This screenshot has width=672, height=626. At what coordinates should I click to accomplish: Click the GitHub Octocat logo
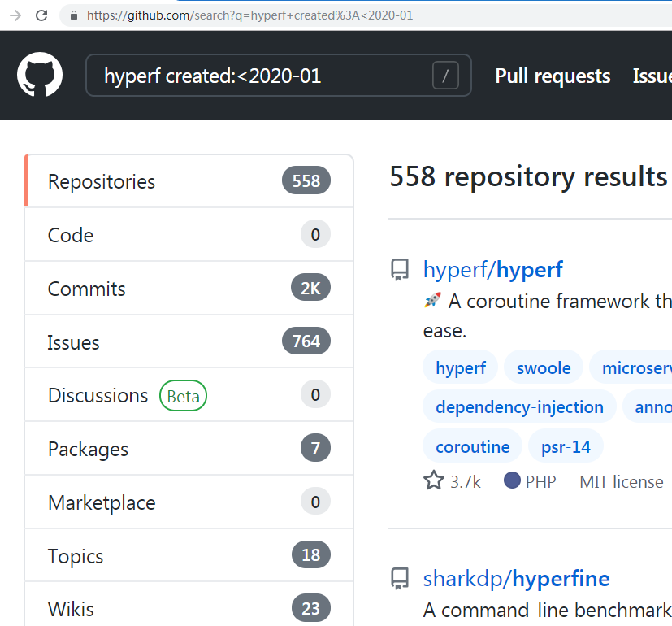pos(40,75)
